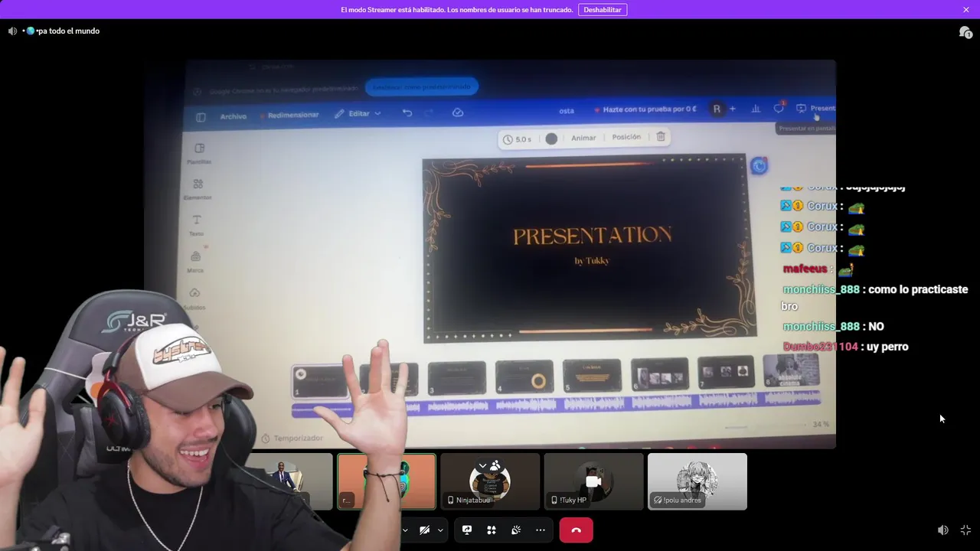Click the Animar button above the slide
Image resolution: width=980 pixels, height=551 pixels.
point(583,138)
